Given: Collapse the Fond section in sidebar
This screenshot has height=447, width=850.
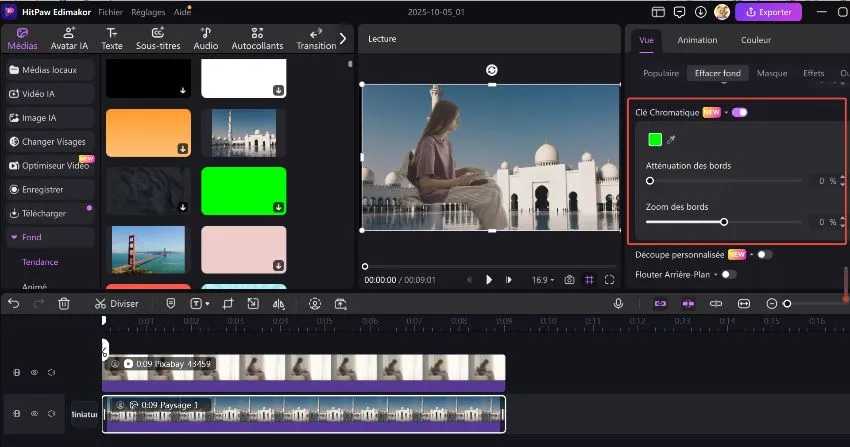Looking at the screenshot, I should coord(13,238).
